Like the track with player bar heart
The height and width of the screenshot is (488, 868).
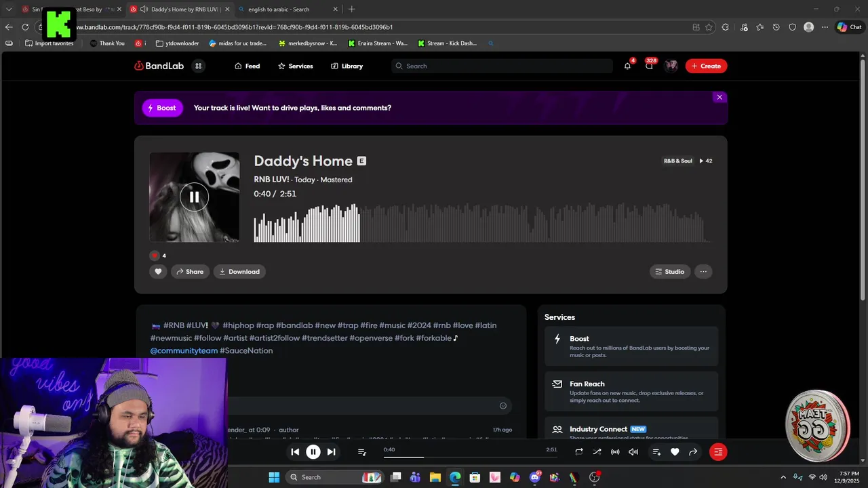pyautogui.click(x=675, y=452)
